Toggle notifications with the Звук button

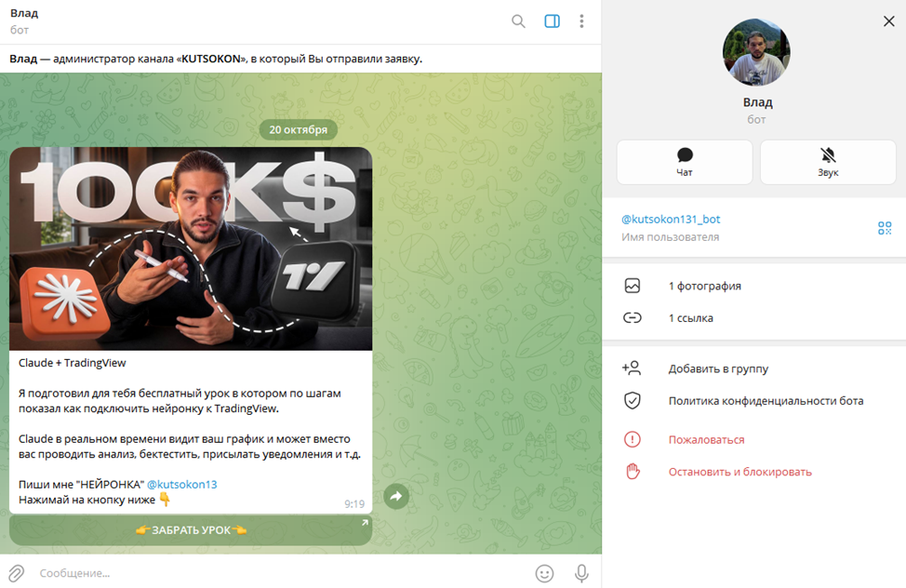(x=828, y=162)
